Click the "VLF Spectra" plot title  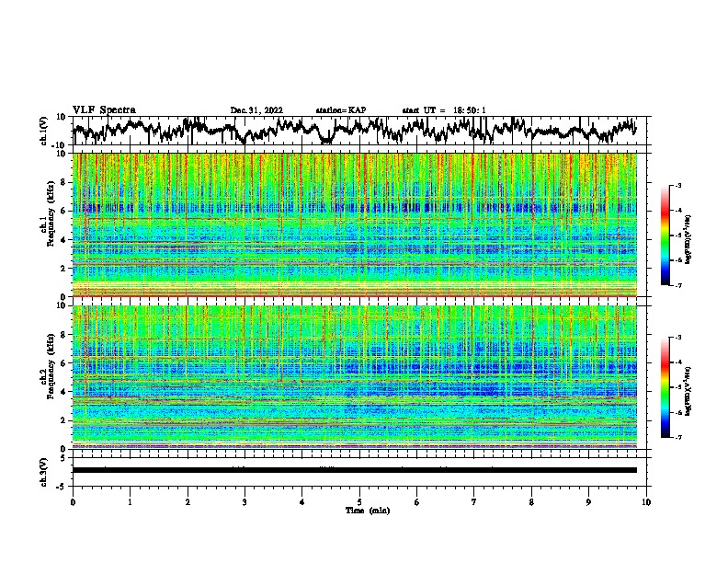click(x=104, y=109)
